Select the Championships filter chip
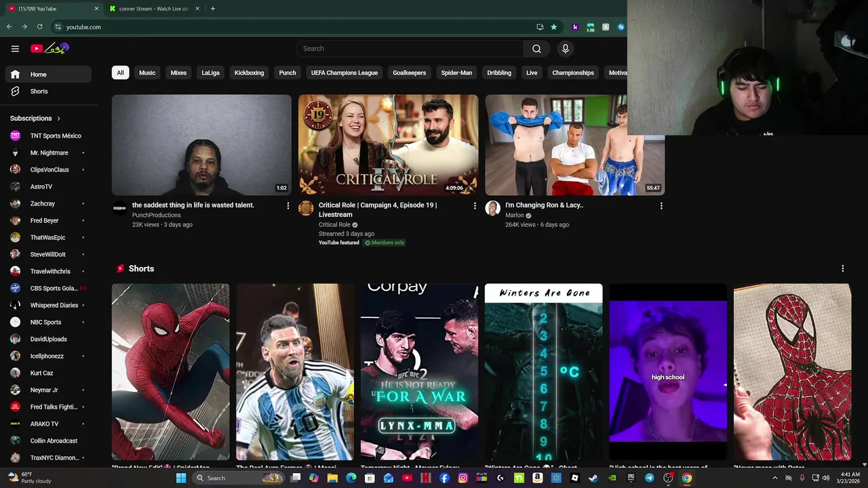The height and width of the screenshot is (488, 868). tap(573, 73)
